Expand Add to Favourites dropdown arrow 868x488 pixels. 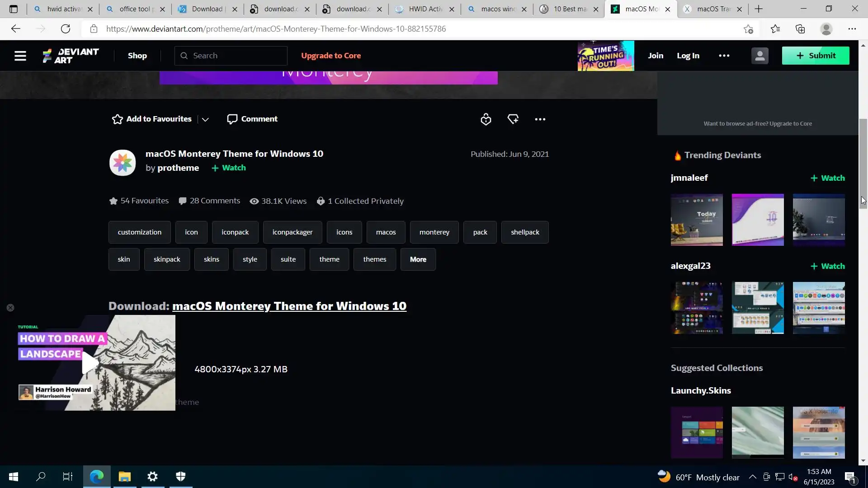pos(205,119)
